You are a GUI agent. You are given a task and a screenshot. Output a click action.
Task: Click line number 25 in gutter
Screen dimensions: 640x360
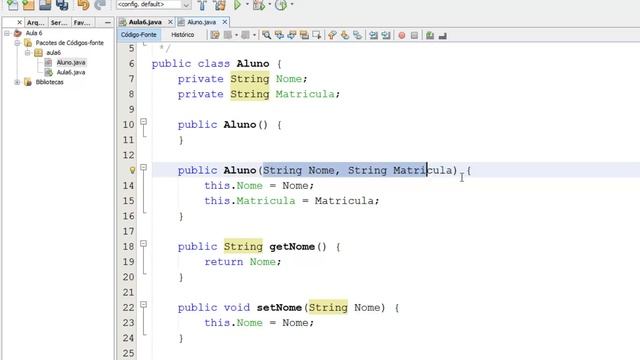(129, 353)
